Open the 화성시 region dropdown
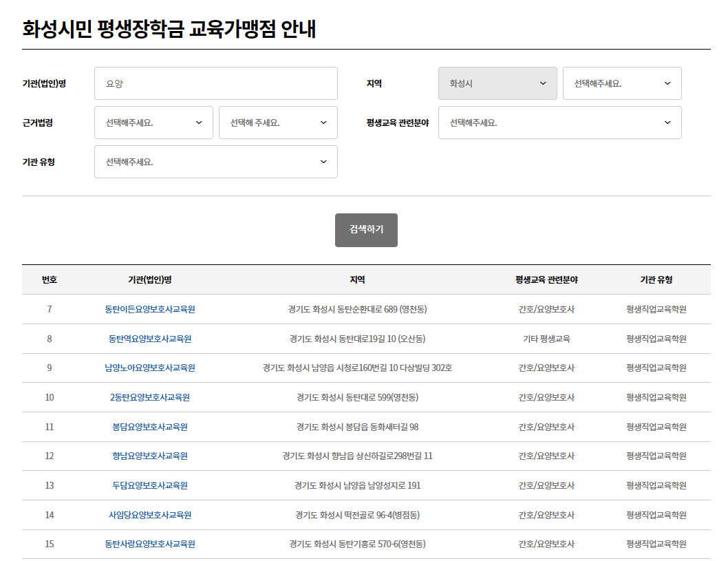 (x=497, y=83)
